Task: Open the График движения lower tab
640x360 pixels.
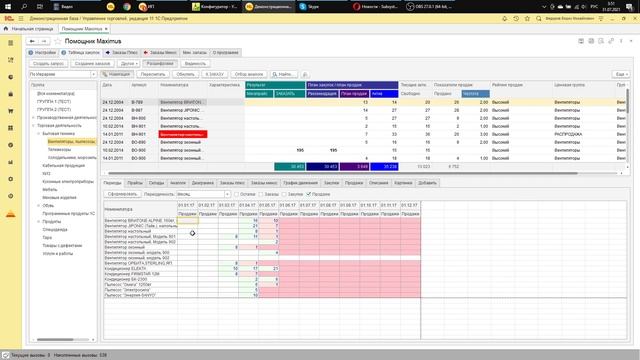Action: 300,183
